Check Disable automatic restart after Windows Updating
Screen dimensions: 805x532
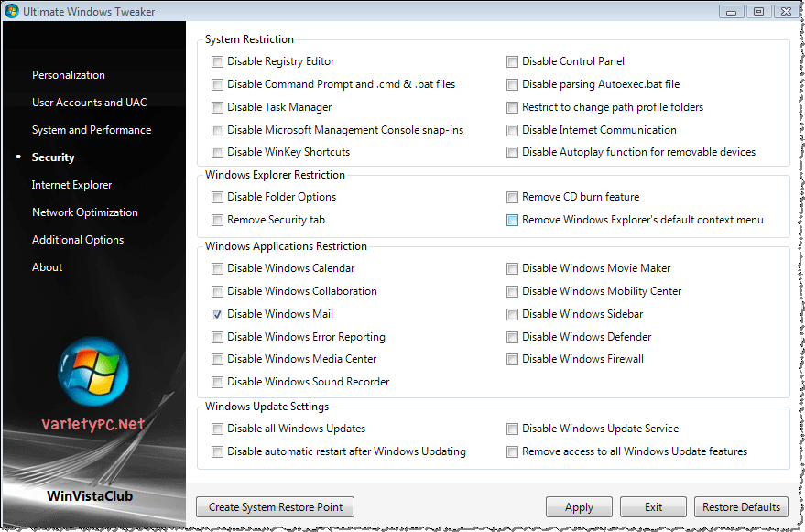(x=218, y=451)
